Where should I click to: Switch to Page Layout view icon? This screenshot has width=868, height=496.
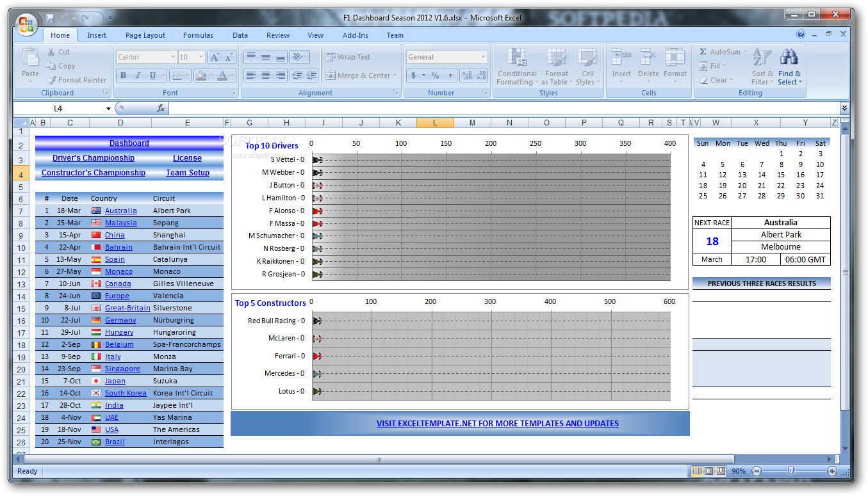709,471
